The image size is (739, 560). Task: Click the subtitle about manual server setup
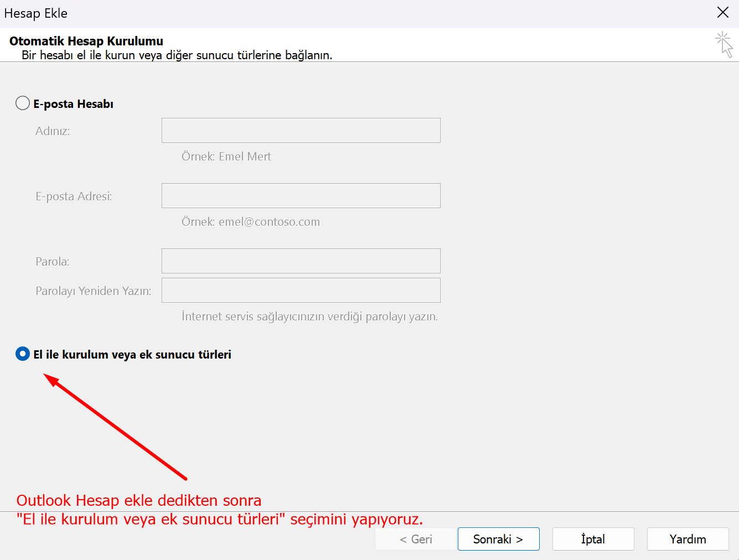pyautogui.click(x=177, y=55)
